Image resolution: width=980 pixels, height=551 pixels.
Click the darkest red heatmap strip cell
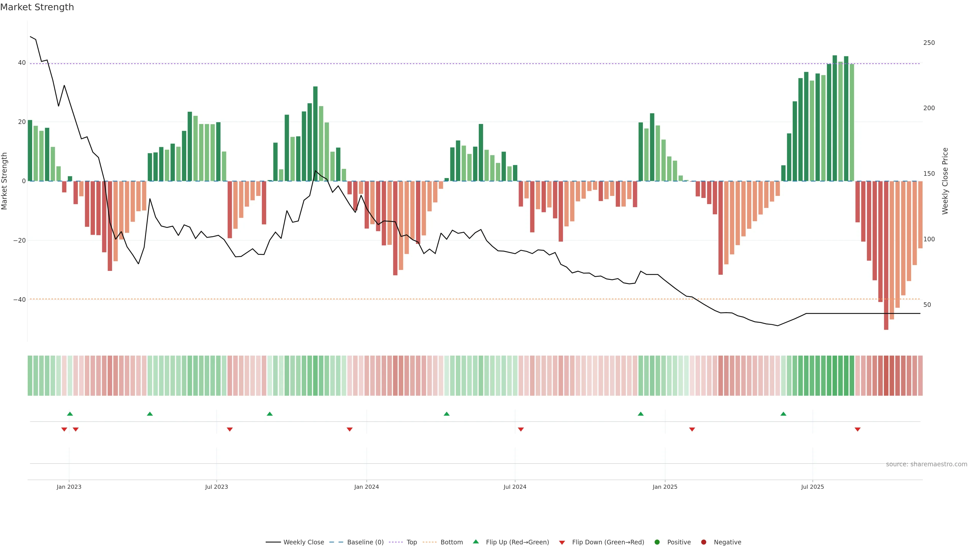(886, 375)
